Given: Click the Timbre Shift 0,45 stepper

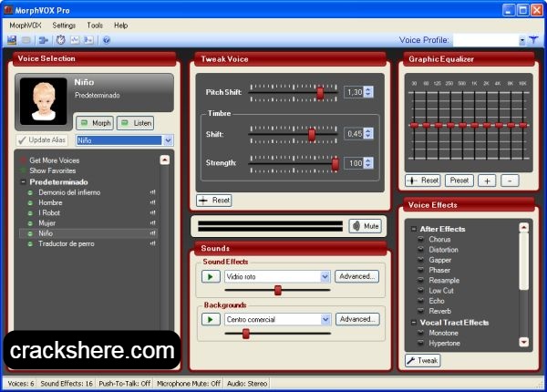Looking at the screenshot, I should [x=368, y=134].
